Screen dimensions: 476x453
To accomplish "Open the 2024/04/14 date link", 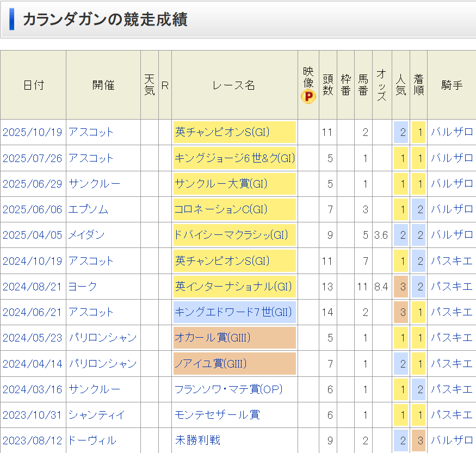I will point(32,363).
